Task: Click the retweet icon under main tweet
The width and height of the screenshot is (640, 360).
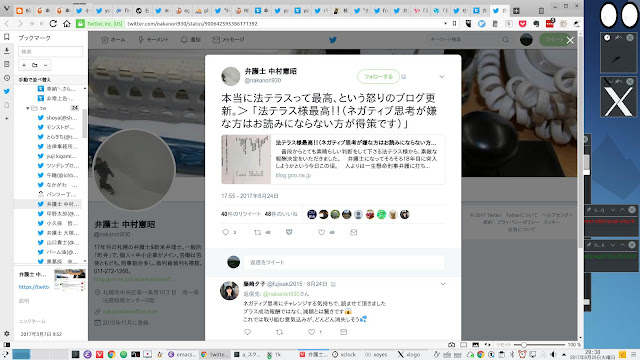Action: point(257,232)
